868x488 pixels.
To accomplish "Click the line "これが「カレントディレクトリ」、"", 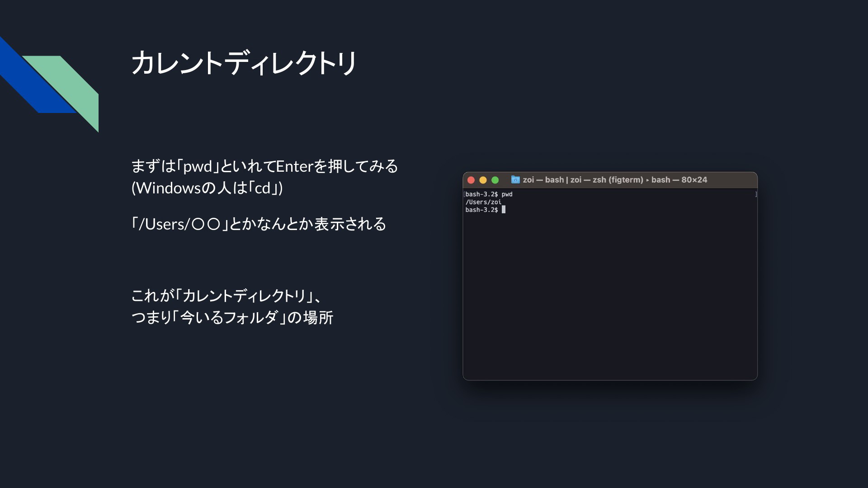I will [x=226, y=296].
